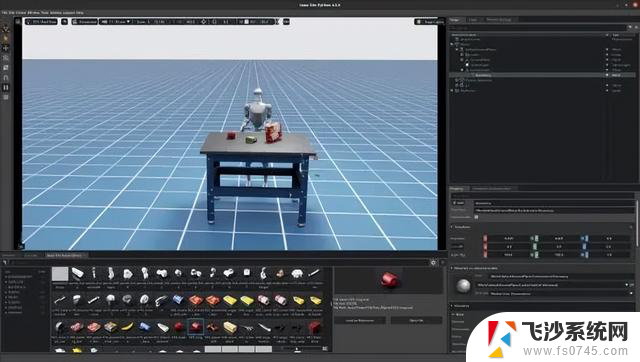Select the first gray blank asset thumbnail
The height and width of the screenshot is (362, 640).
tap(60, 274)
